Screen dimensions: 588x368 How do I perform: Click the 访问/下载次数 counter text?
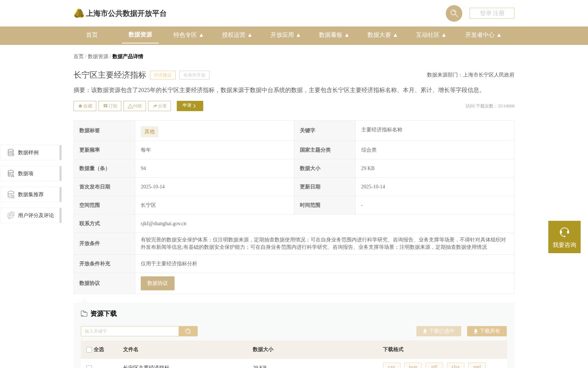pos(490,106)
